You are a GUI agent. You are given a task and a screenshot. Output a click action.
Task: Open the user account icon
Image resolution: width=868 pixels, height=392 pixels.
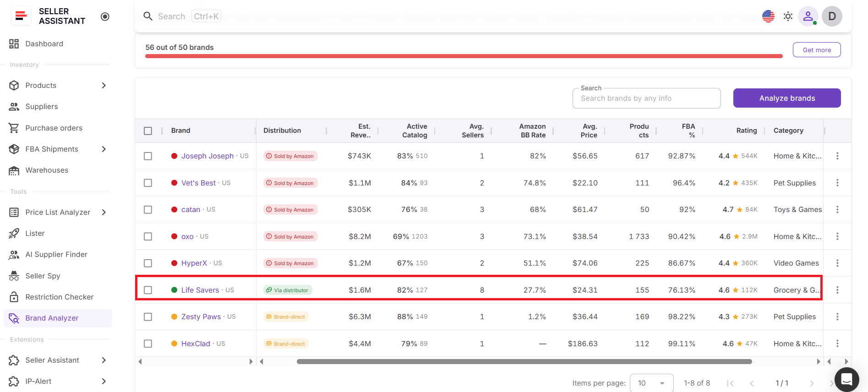pyautogui.click(x=808, y=16)
